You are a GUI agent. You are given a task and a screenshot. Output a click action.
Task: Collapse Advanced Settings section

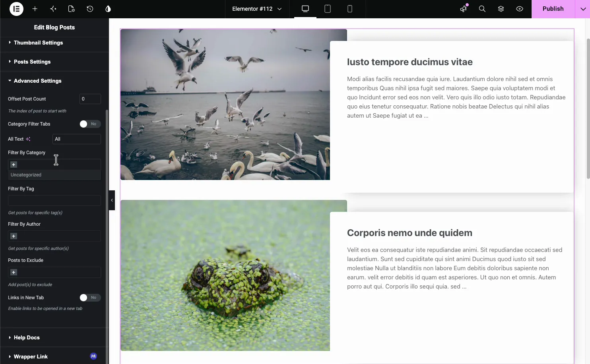(x=54, y=81)
